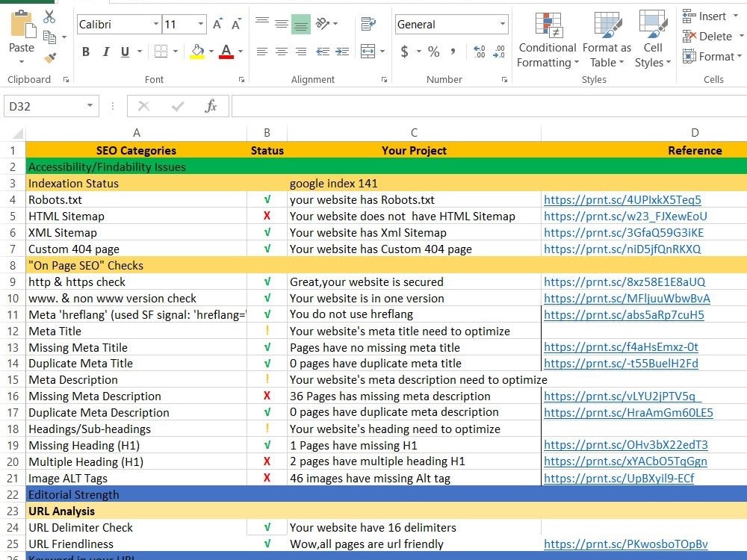Expand the Paste options arrow

click(x=22, y=61)
